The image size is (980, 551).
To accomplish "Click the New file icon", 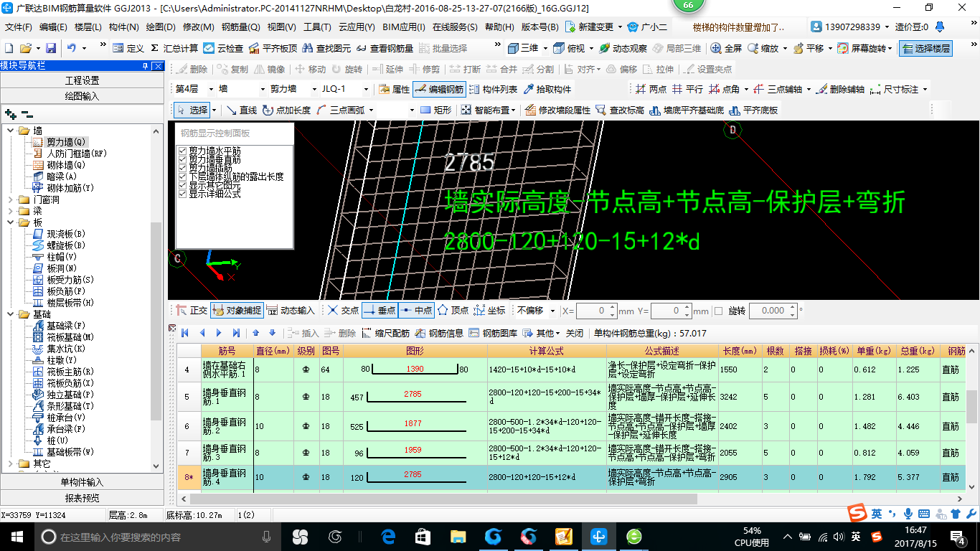I will [9, 48].
